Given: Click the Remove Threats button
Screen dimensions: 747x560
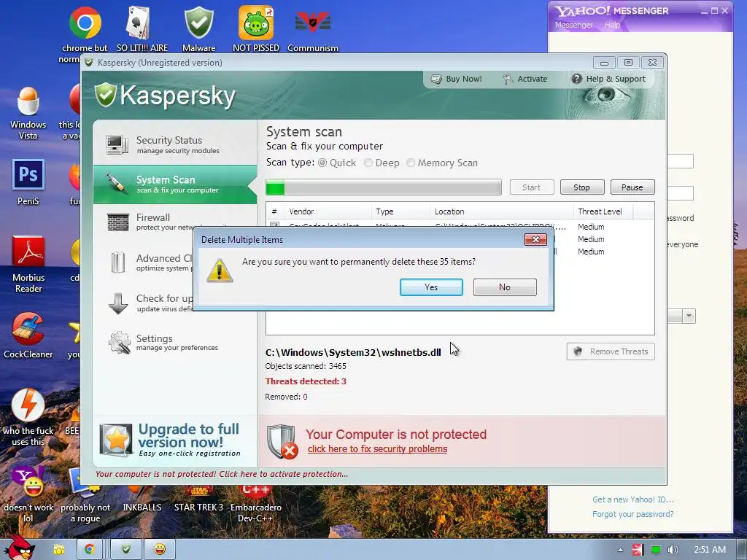Looking at the screenshot, I should 611,351.
